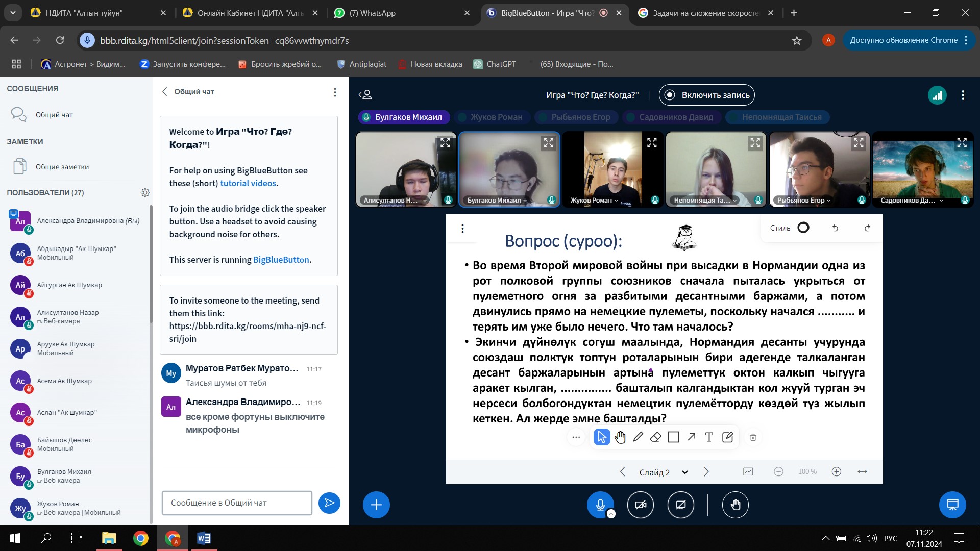
Task: Choose the text tool
Action: point(709,437)
